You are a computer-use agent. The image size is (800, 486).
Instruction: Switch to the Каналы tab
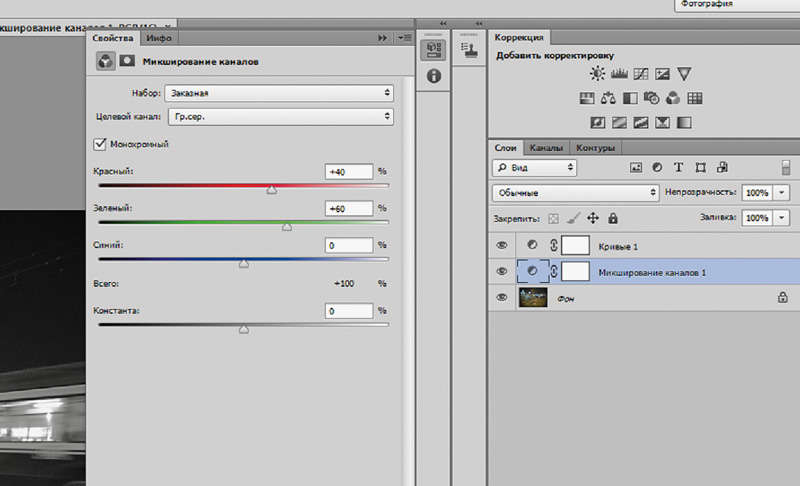(x=546, y=147)
